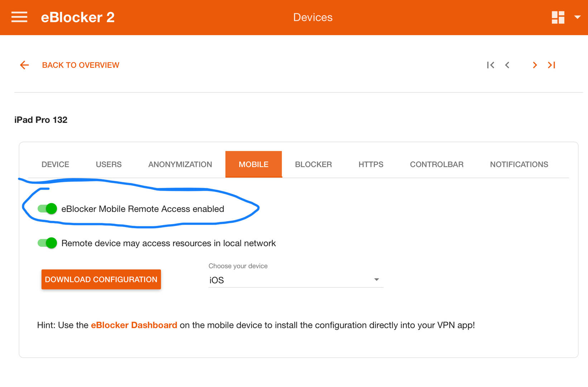Toggle eBlocker Mobile Remote Access switch
This screenshot has width=588, height=387.
47,209
